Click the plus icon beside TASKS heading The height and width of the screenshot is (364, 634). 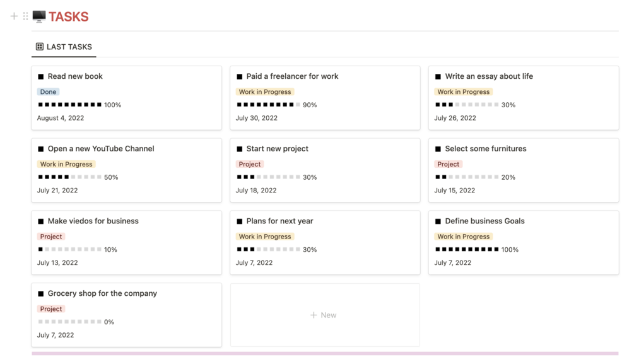[14, 16]
